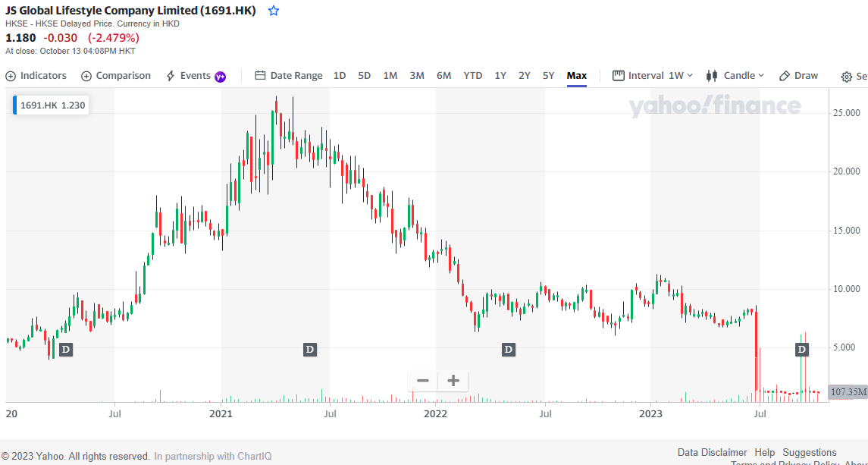This screenshot has height=465, width=868.
Task: Select the 1M range
Action: 390,76
